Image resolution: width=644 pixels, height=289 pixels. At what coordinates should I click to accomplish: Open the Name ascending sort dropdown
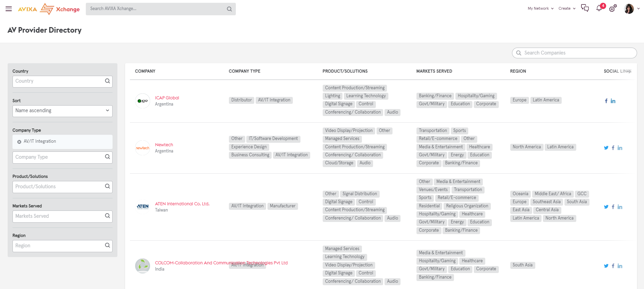63,111
